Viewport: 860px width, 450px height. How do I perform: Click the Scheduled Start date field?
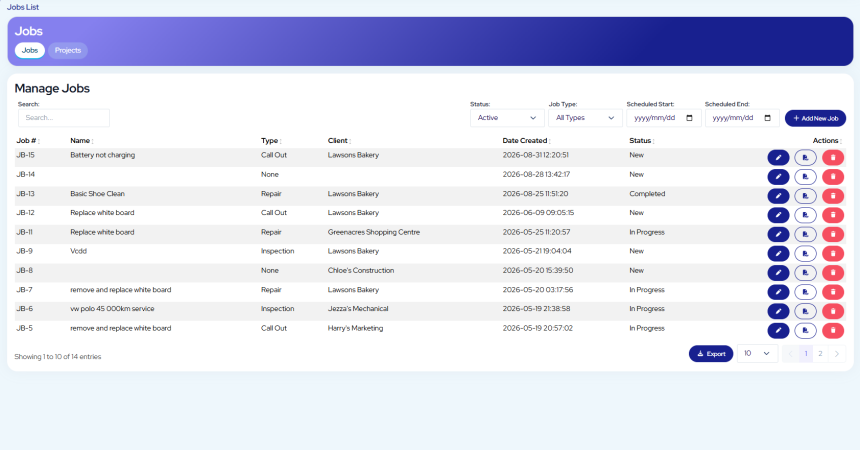coord(664,118)
